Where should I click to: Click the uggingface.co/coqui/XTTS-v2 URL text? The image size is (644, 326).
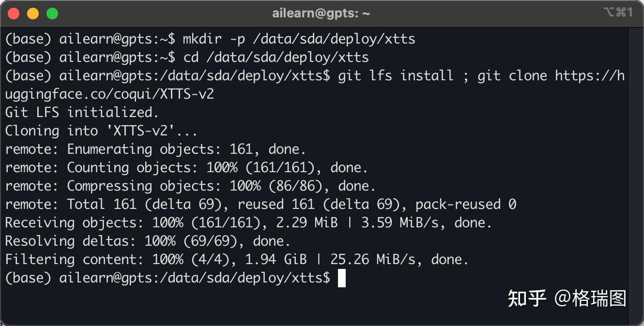[109, 94]
